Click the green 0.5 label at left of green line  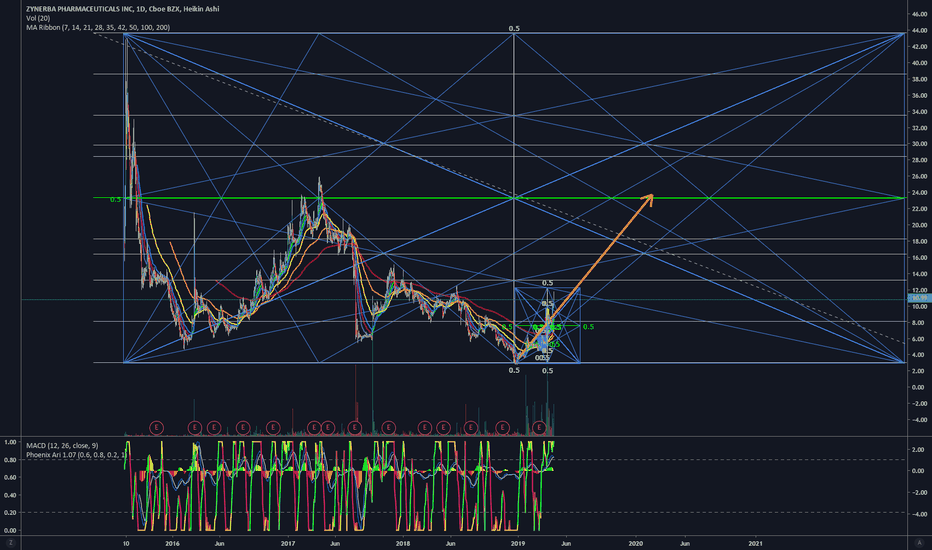[115, 200]
